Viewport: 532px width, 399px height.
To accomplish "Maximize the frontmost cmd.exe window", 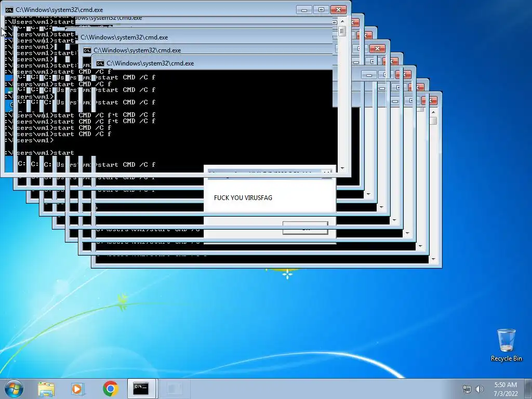I will [x=321, y=10].
